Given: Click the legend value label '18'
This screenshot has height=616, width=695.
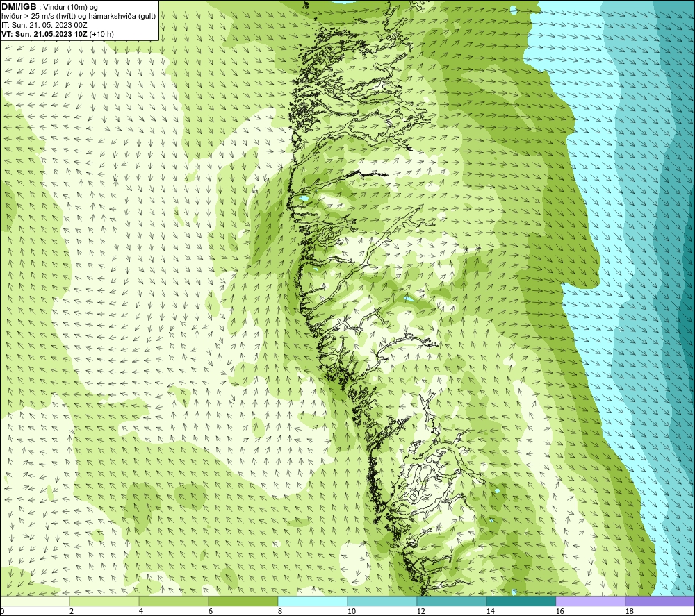Looking at the screenshot, I should tap(629, 611).
